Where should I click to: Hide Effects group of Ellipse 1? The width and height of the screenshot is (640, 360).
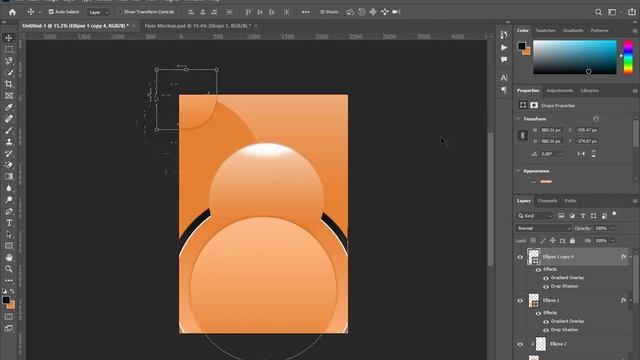(538, 313)
